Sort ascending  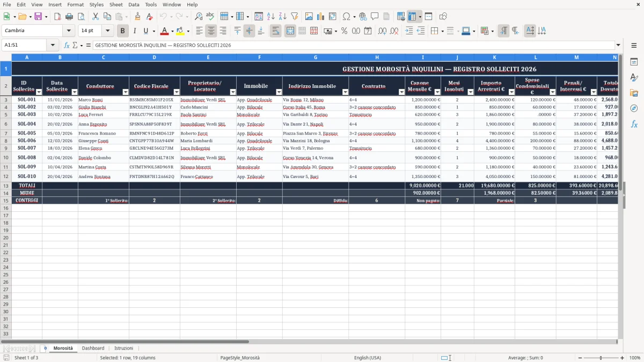270,17
